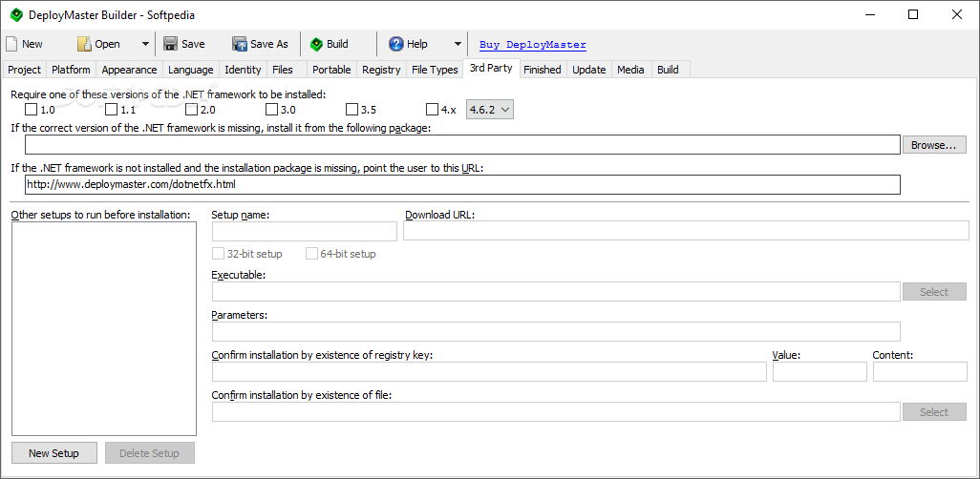Tick the 32-bit setup checkbox
The height and width of the screenshot is (479, 980).
tap(218, 254)
